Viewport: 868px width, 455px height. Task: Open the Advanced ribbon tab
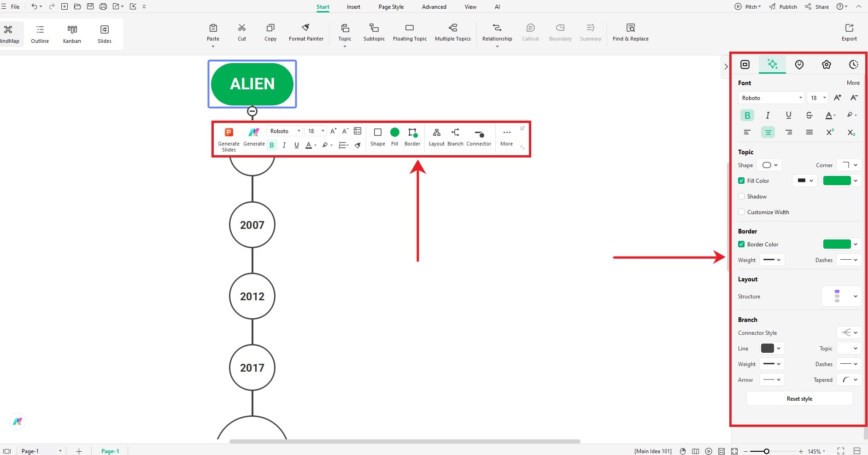click(434, 7)
